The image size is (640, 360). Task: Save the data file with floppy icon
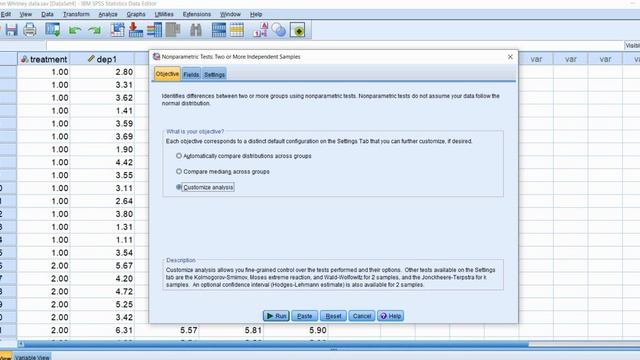[11, 30]
